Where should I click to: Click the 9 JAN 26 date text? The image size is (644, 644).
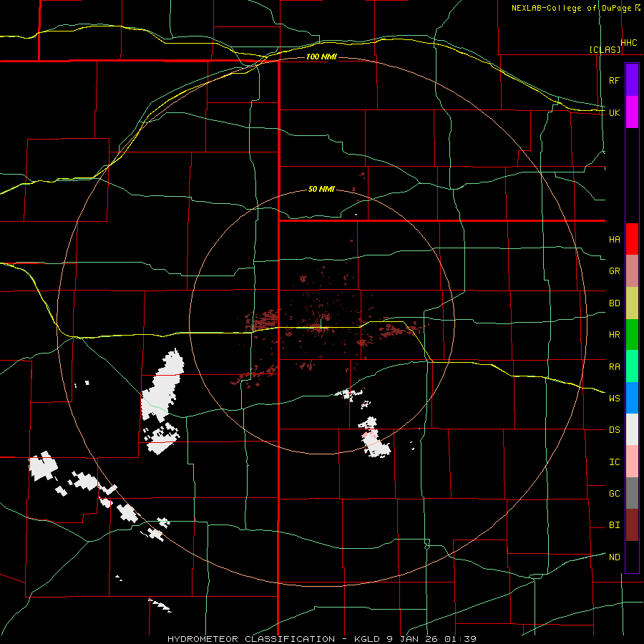414,639
